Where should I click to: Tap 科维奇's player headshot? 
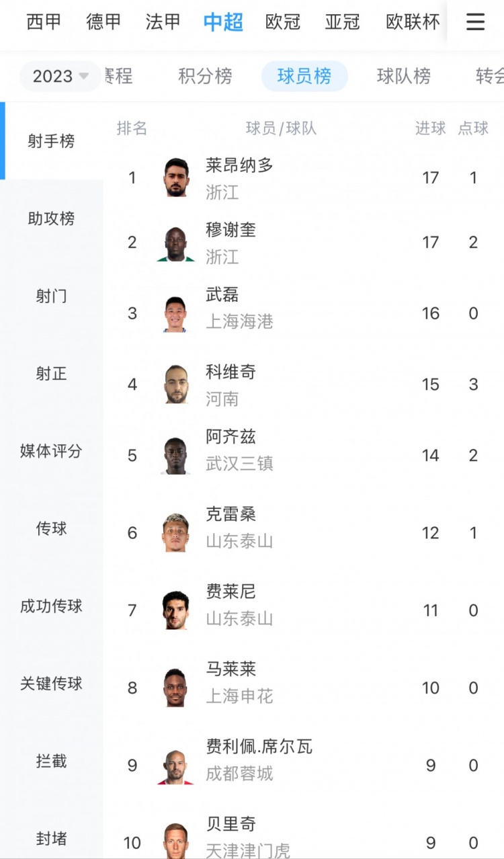pos(176,384)
